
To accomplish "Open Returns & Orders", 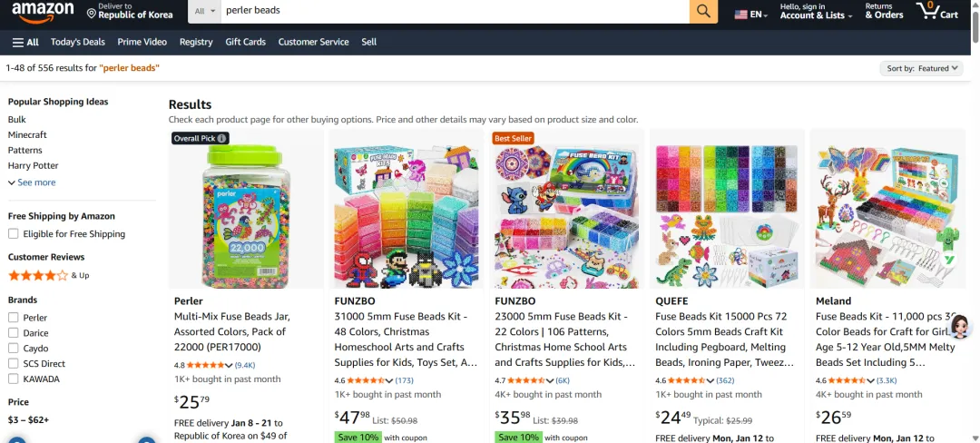I will [x=884, y=11].
